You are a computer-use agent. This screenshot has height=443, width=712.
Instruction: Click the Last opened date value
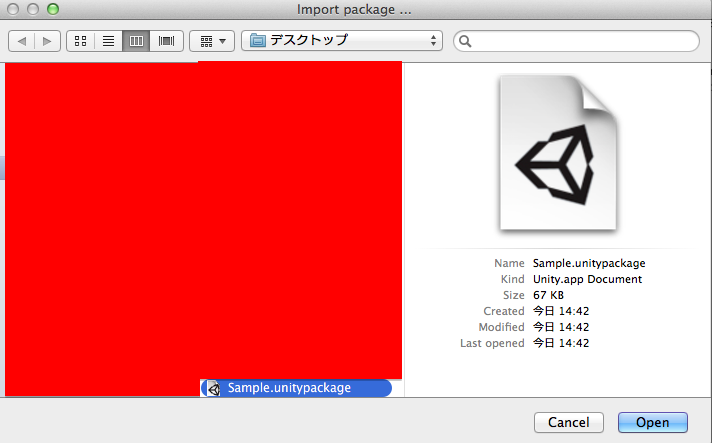tap(561, 343)
